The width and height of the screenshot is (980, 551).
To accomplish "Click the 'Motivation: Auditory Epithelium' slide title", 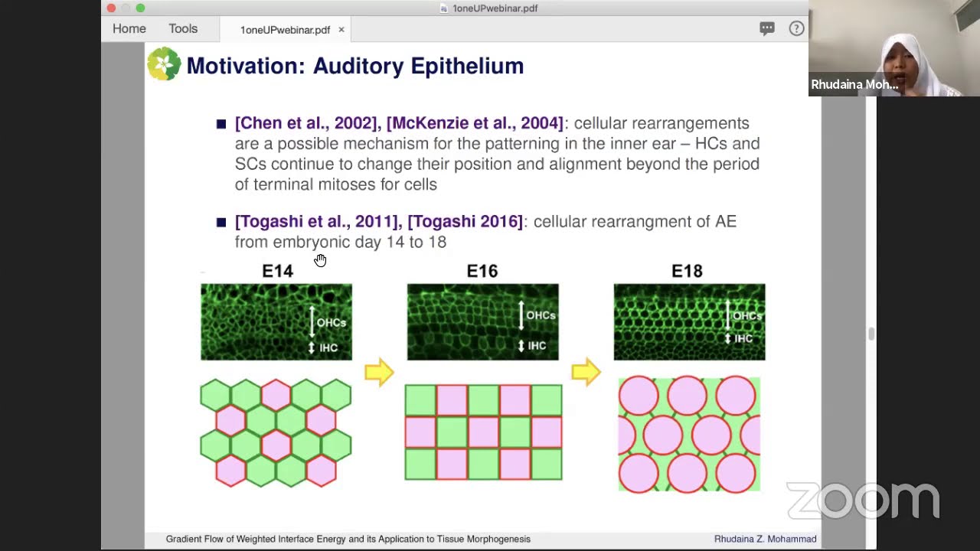I will (x=354, y=66).
